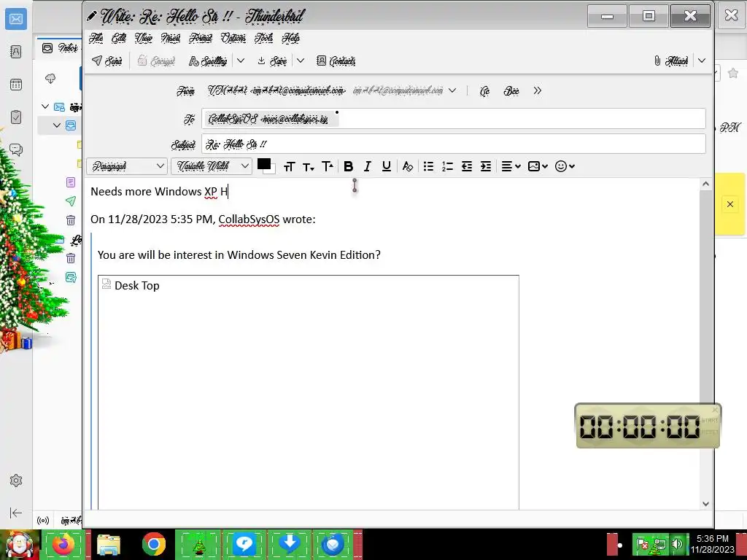Image resolution: width=747 pixels, height=560 pixels.
Task: Dismiss the yellow notification
Action: [x=729, y=204]
